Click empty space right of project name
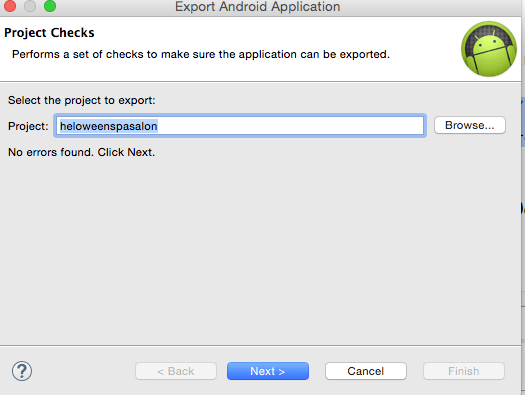This screenshot has height=395, width=525. (x=290, y=126)
